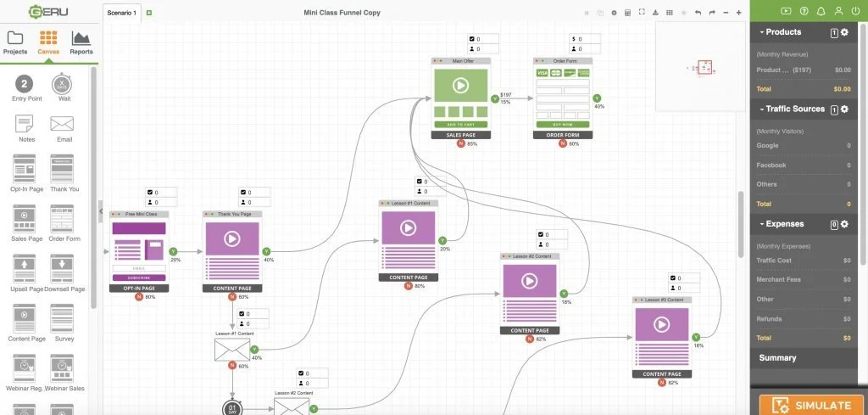Screen dimensions: 868x415
Task: Open the calculator icon in top toolbar
Action: tap(628, 13)
